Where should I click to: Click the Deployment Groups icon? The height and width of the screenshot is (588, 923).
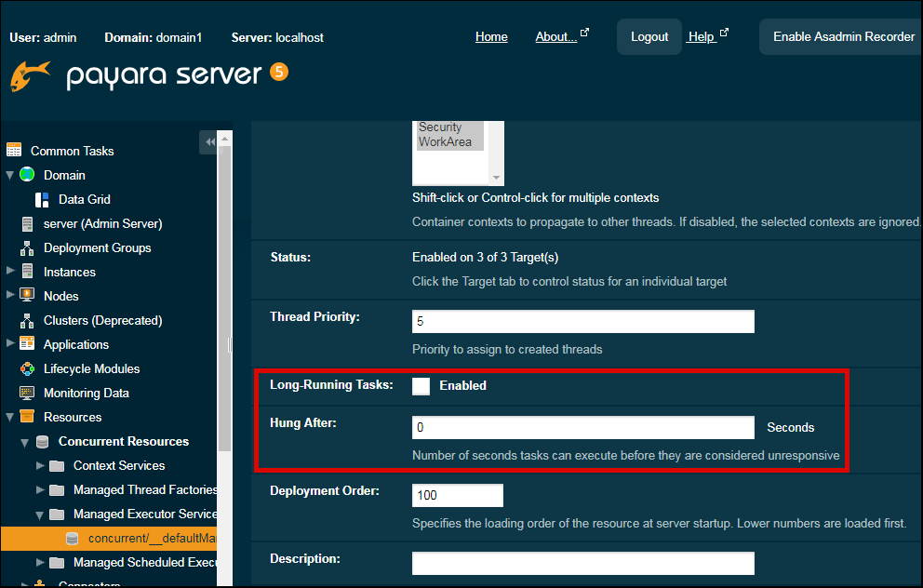click(x=27, y=247)
